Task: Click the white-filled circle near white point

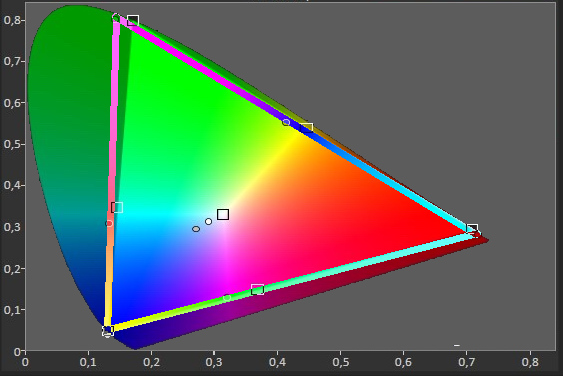Action: (x=208, y=221)
